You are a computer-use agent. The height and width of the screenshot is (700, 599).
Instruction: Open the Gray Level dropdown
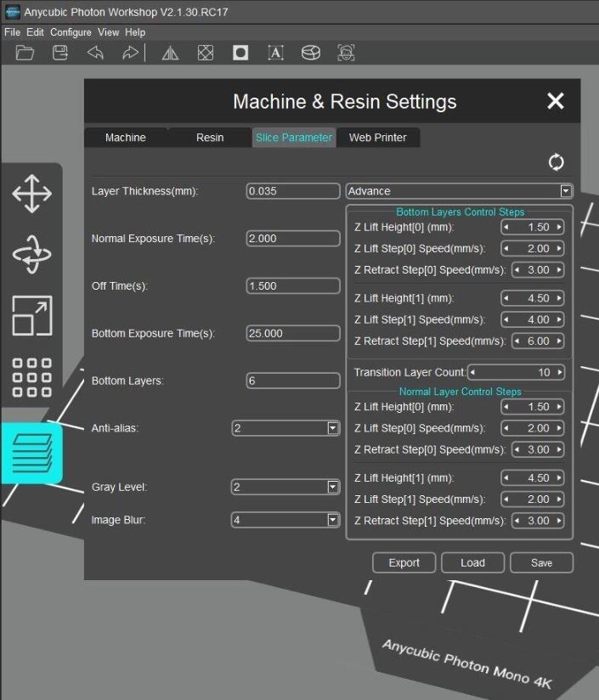pyautogui.click(x=333, y=487)
